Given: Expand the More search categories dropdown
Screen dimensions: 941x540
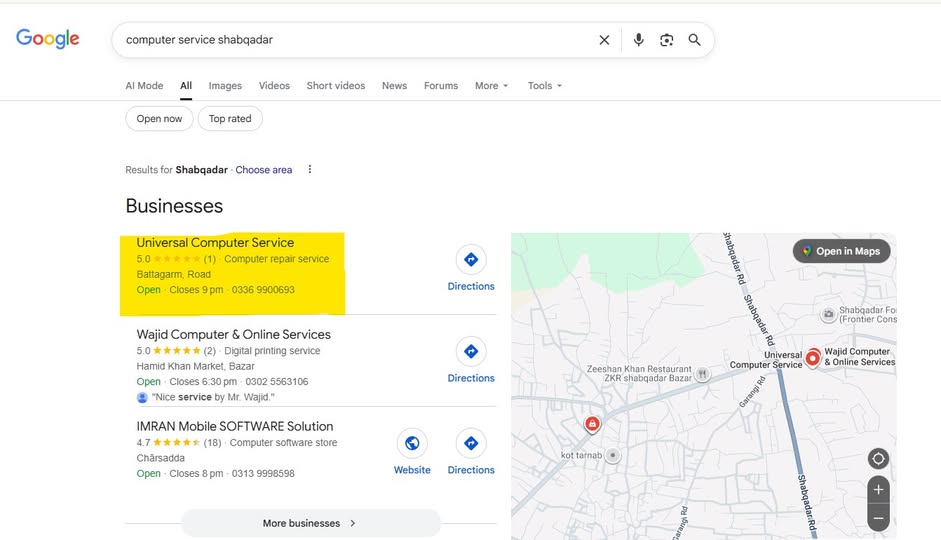Looking at the screenshot, I should [x=491, y=86].
